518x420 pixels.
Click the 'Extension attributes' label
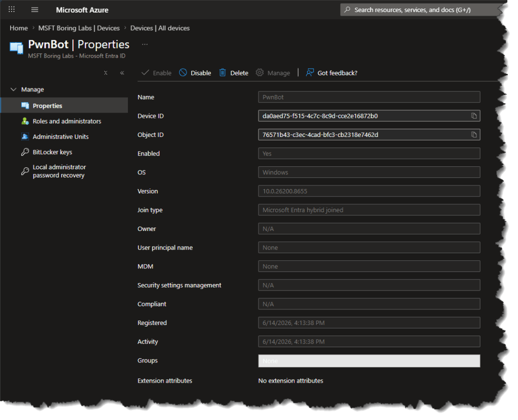(165, 381)
